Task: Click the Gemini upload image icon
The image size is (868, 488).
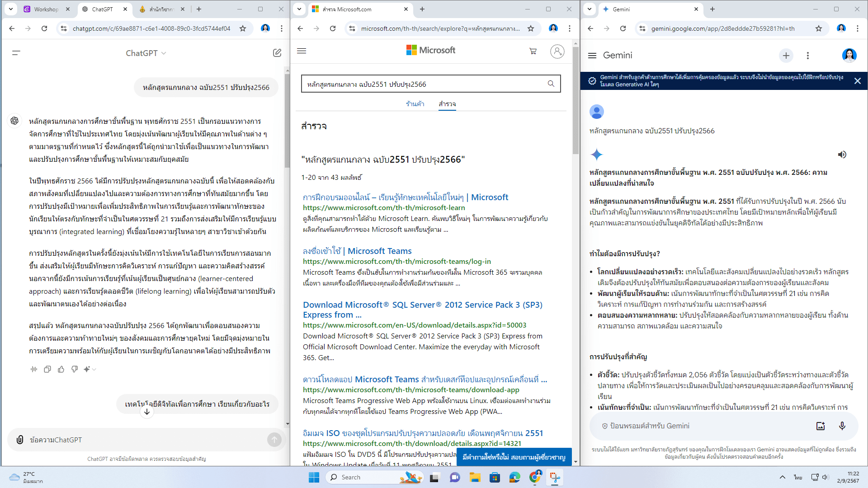Action: (x=821, y=426)
